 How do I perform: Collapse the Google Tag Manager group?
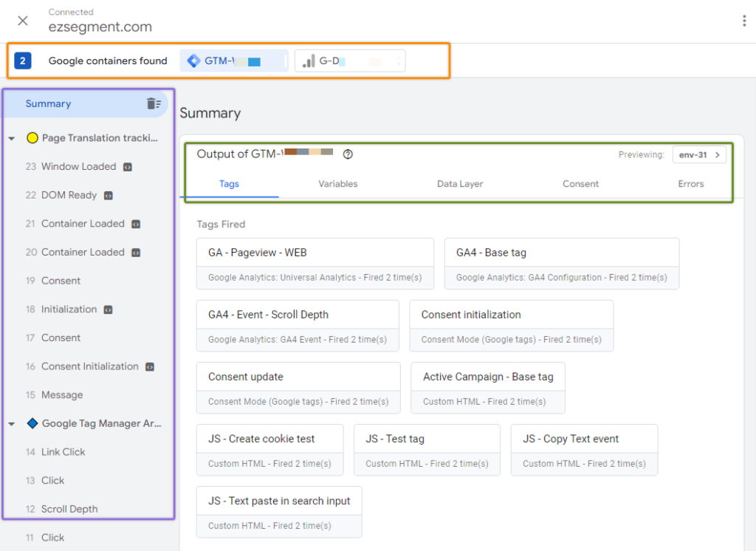coord(12,424)
